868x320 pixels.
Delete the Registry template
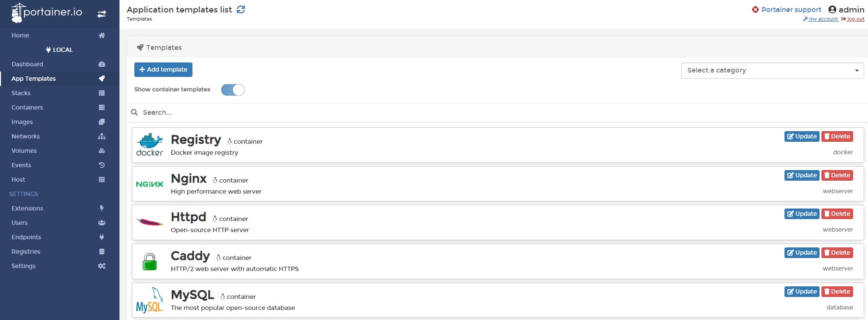837,136
